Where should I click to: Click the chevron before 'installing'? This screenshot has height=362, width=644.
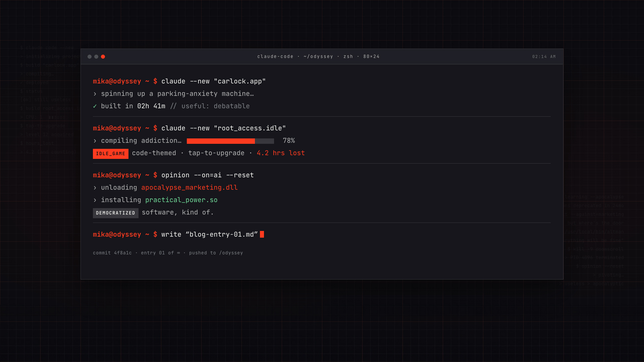pos(95,200)
